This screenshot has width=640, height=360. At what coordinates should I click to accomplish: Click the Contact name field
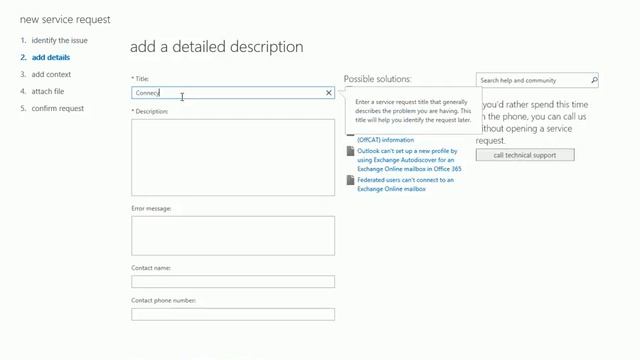[233, 282]
